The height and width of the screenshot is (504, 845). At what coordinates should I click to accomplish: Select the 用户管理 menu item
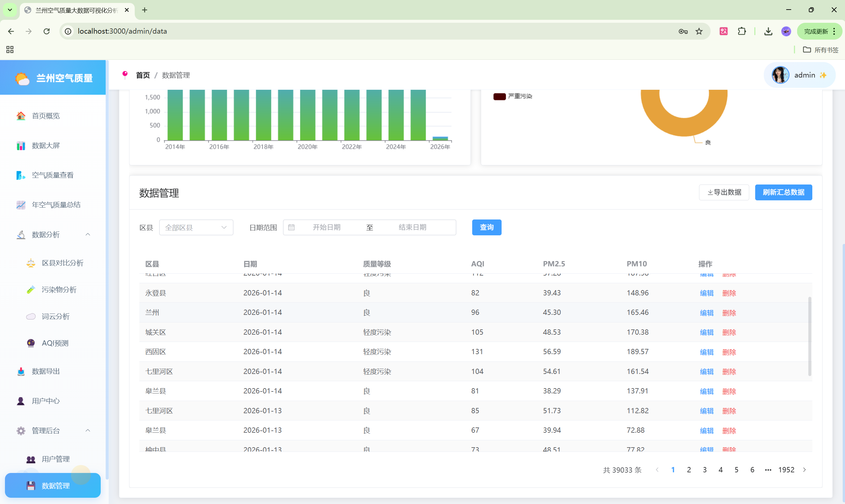point(55,459)
